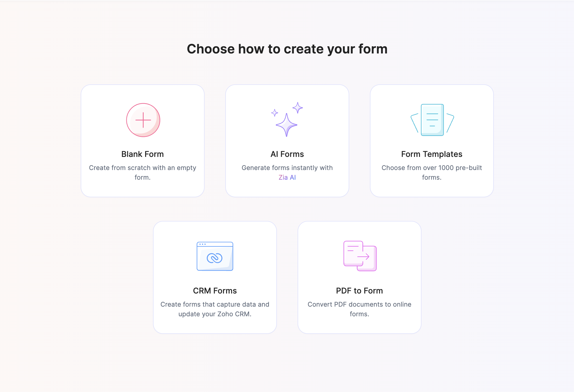Click the teal Form Templates document icon
574x392 pixels.
tap(432, 120)
